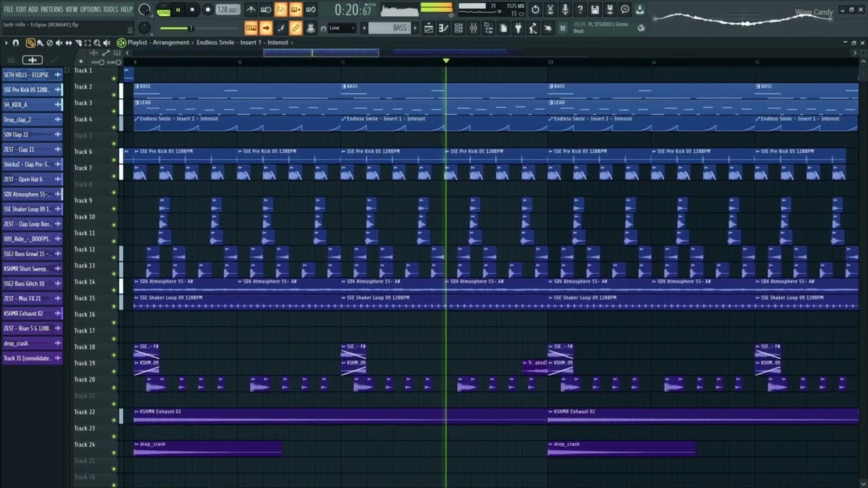
Task: Open the Mixer window icon
Action: tap(473, 28)
